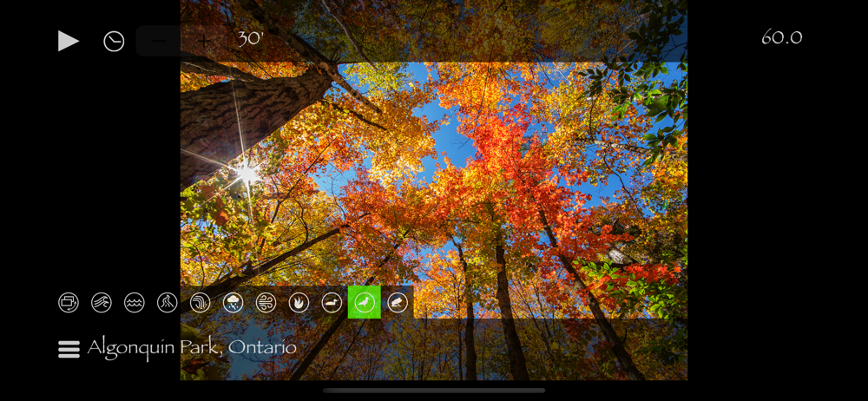The width and height of the screenshot is (868, 401).
Task: Open the sleep timer clock icon
Action: (114, 42)
